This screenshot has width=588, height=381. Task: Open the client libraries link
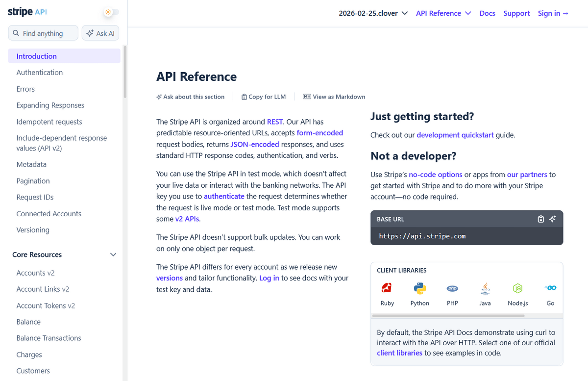tap(400, 353)
